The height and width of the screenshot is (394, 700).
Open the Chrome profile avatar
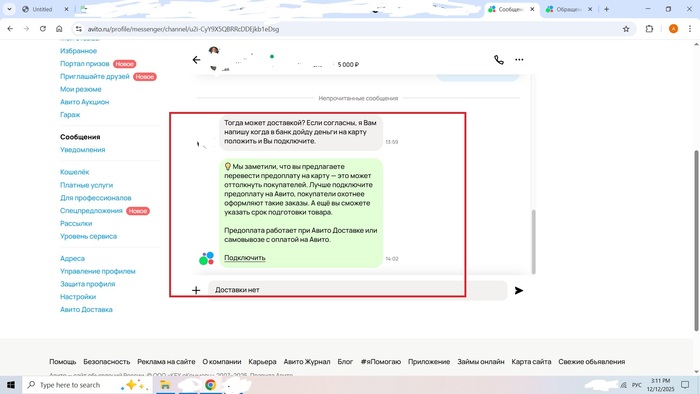[x=673, y=29]
